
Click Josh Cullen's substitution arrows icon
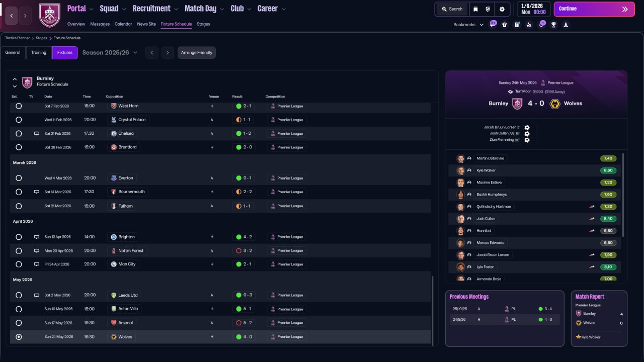coord(592,219)
